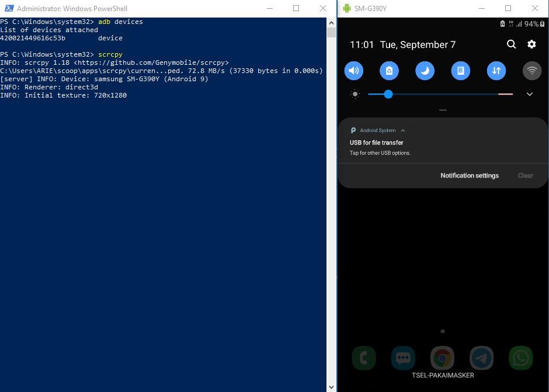The image size is (549, 392).
Task: Click PowerShell scrollbar down arrow
Action: coord(331,387)
